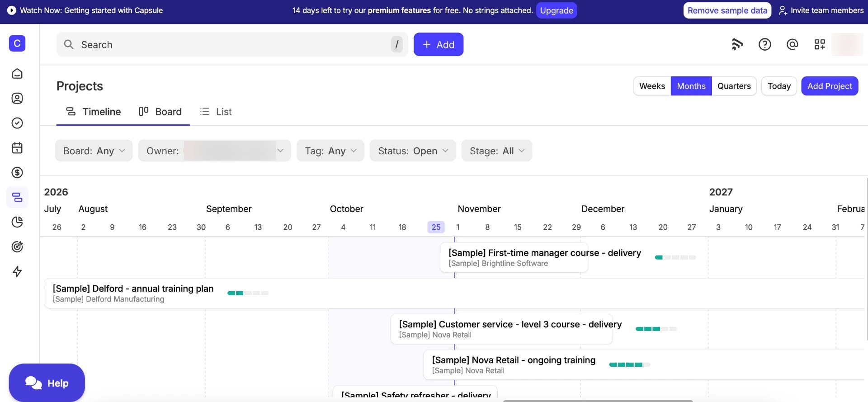Select the Board tab
Screen dimensions: 868x402
coord(160,112)
